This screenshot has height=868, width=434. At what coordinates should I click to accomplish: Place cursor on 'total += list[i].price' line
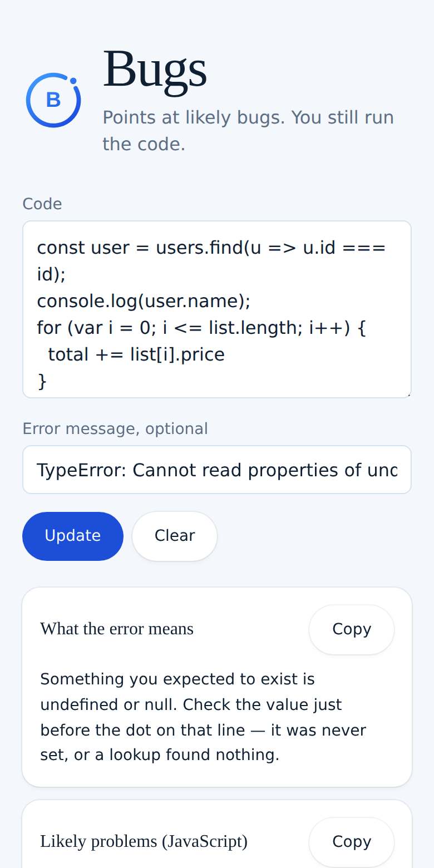[x=136, y=354]
